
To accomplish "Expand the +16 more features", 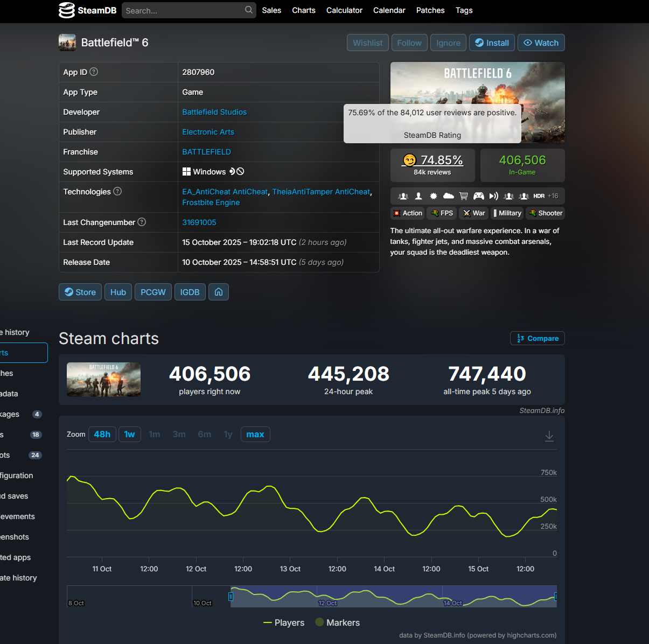I will (x=553, y=196).
